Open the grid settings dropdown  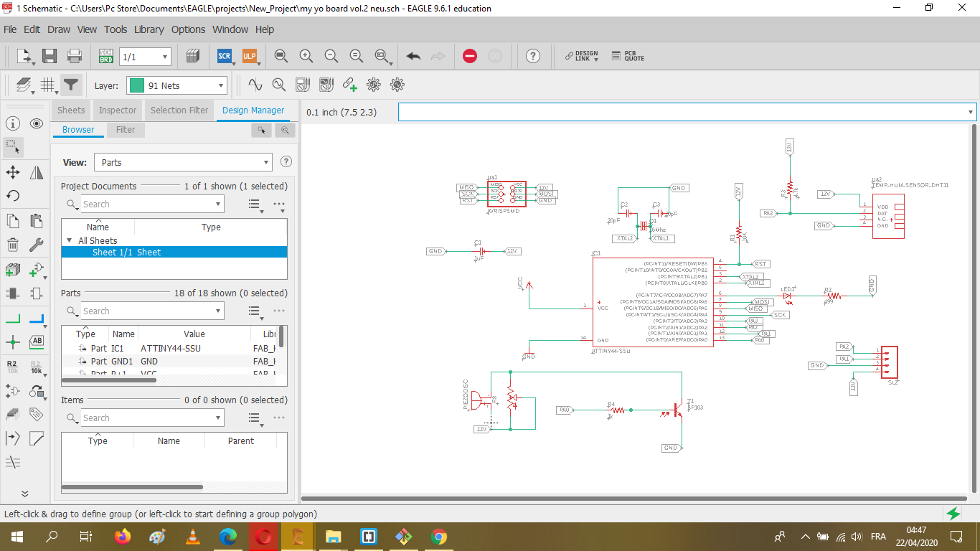[48, 85]
